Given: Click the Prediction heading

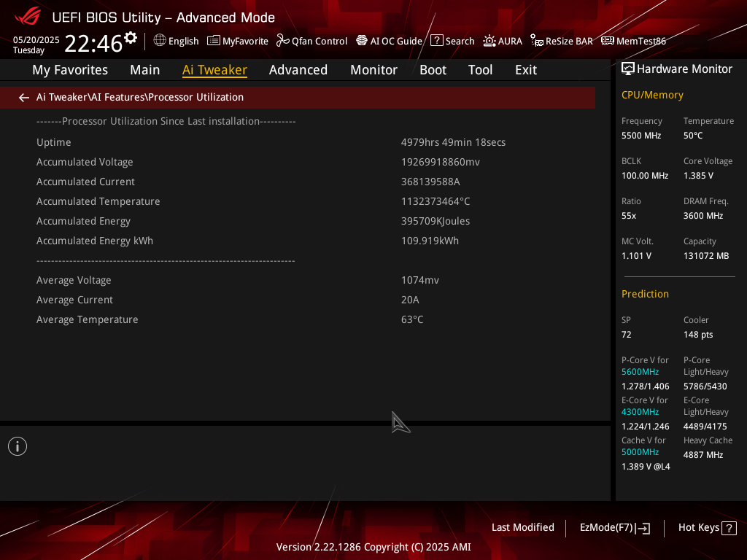Looking at the screenshot, I should pos(645,294).
